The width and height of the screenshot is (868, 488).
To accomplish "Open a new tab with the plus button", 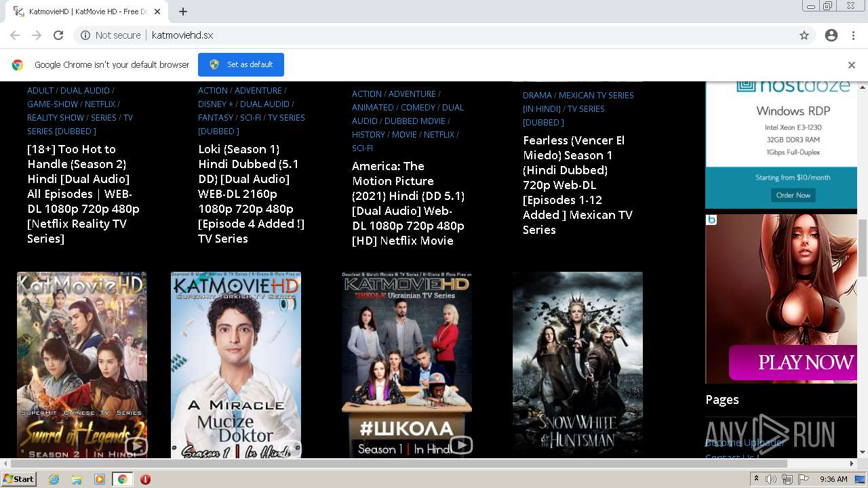I will click(183, 12).
